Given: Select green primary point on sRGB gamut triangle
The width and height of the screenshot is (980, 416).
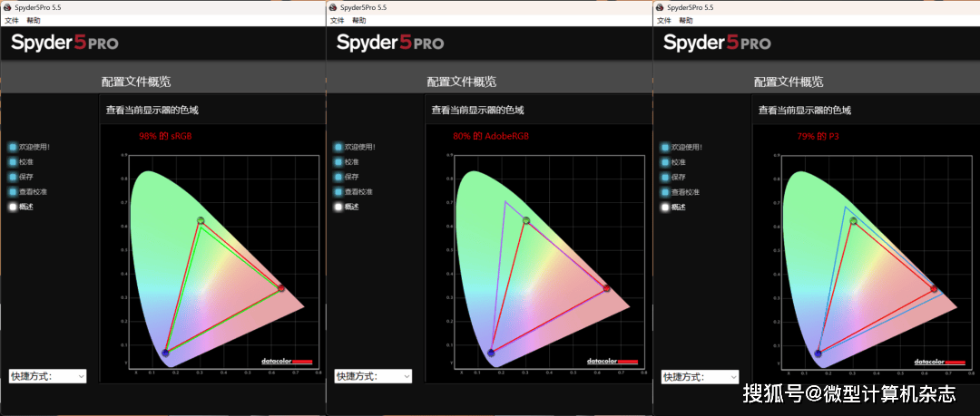Looking at the screenshot, I should coord(201,221).
